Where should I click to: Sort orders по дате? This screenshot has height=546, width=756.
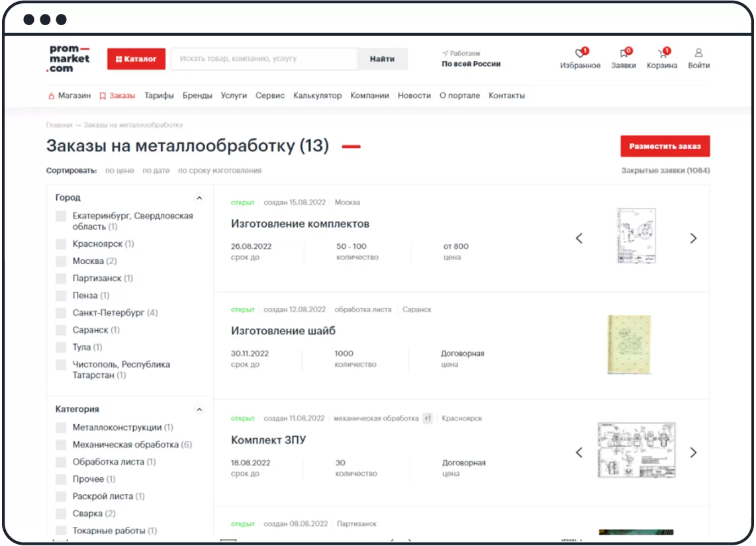pos(156,171)
